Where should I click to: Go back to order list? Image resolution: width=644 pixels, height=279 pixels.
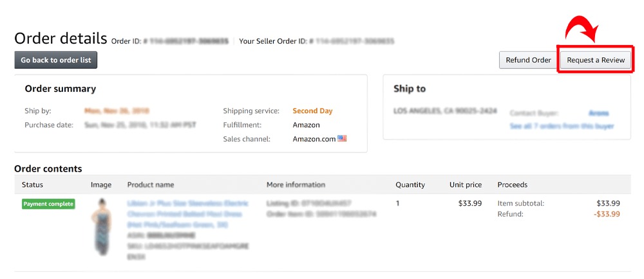point(56,60)
